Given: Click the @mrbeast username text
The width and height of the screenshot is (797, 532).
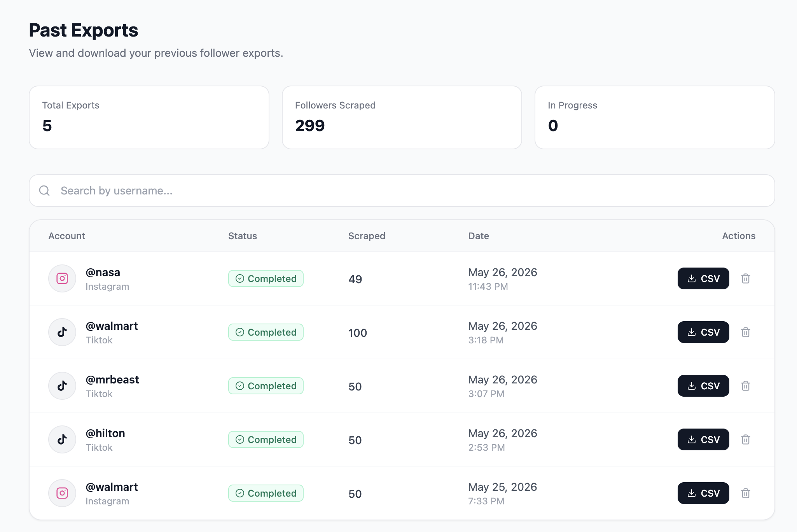Looking at the screenshot, I should pos(112,380).
